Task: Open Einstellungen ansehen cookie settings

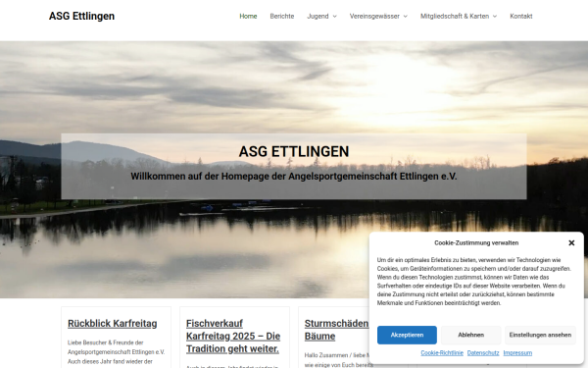Action: (540, 335)
